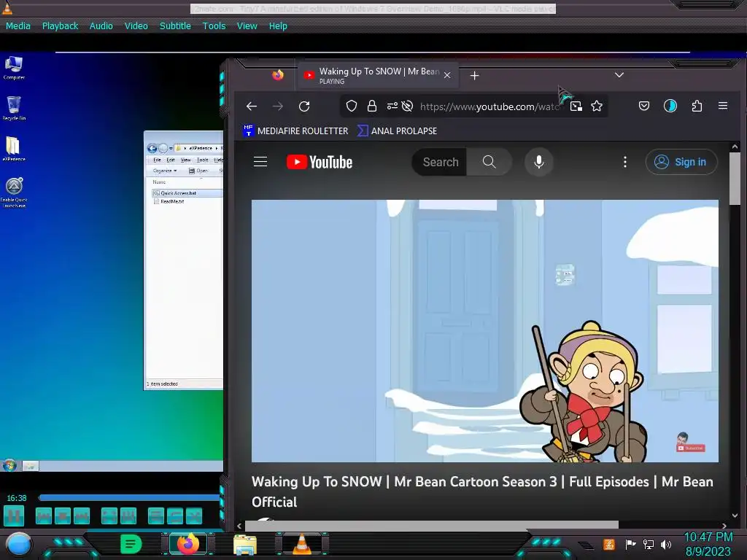The width and height of the screenshot is (747, 560).
Task: Open tracking protection shield panel
Action: (352, 106)
